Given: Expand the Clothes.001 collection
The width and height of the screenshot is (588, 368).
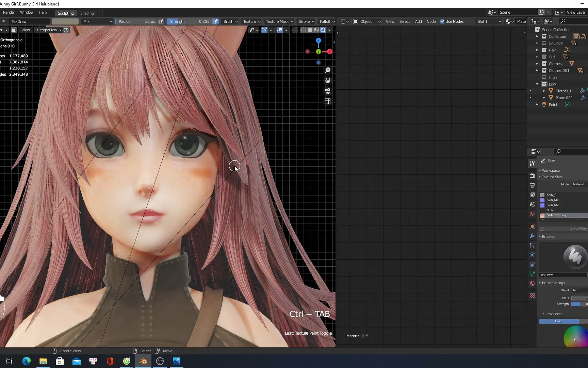Looking at the screenshot, I should click(x=538, y=71).
